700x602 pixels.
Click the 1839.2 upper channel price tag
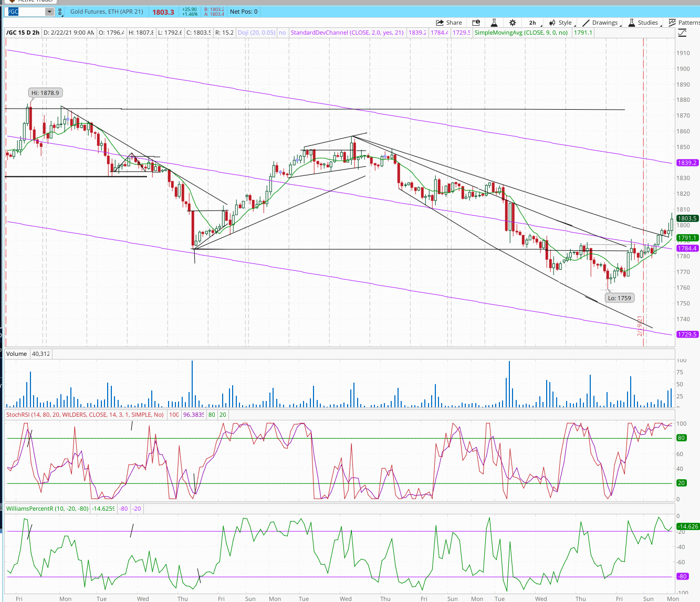coord(687,163)
